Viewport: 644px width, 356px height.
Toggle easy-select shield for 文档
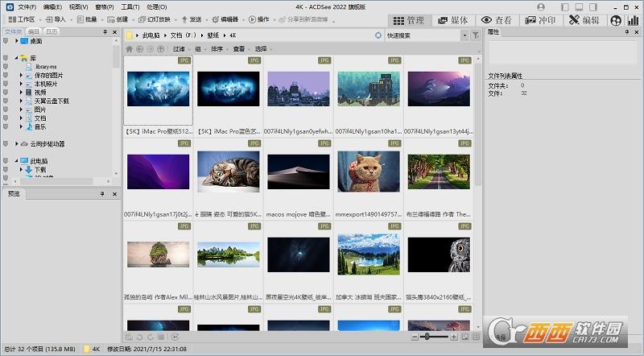[6, 118]
